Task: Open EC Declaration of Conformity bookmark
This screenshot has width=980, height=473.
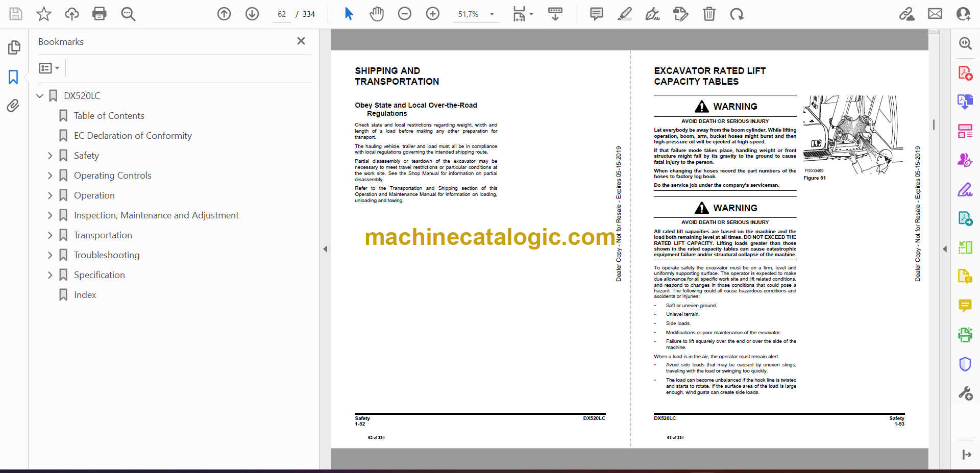Action: pyautogui.click(x=133, y=136)
